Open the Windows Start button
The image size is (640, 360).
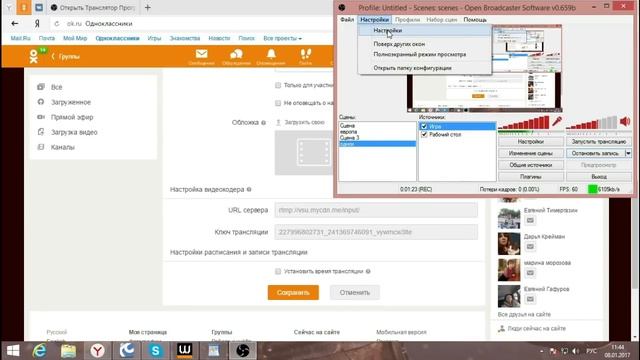click(x=13, y=351)
